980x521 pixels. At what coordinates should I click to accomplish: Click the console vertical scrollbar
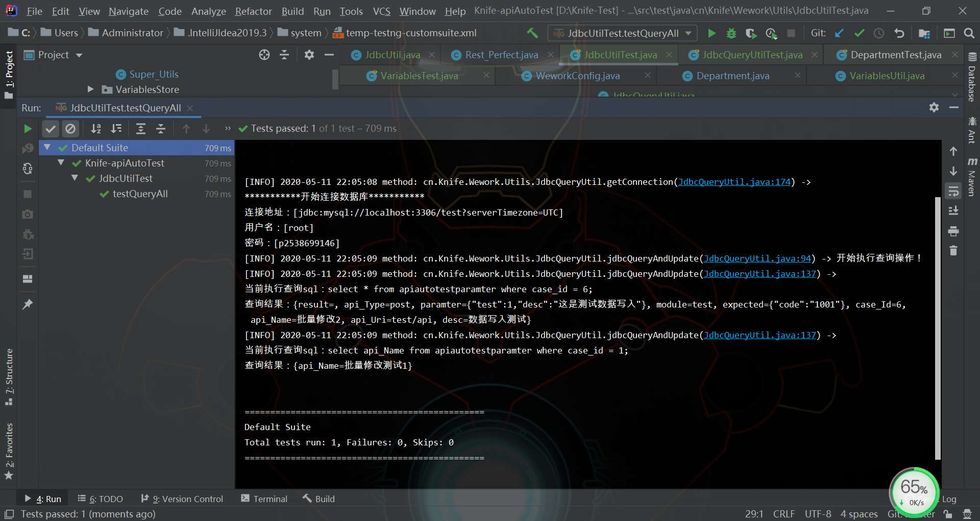point(938,328)
